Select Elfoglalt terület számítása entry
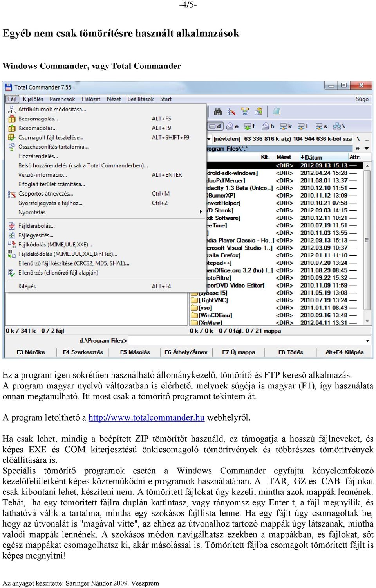 point(105,184)
